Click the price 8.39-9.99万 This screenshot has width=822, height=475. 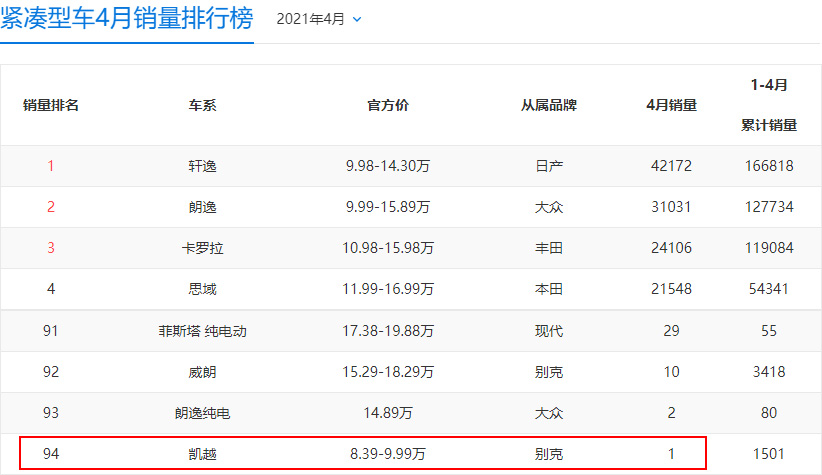point(388,454)
